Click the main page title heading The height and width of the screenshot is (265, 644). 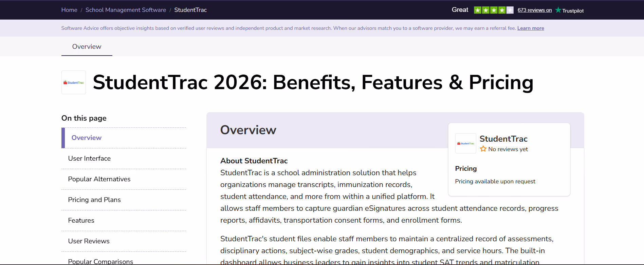coord(313,82)
